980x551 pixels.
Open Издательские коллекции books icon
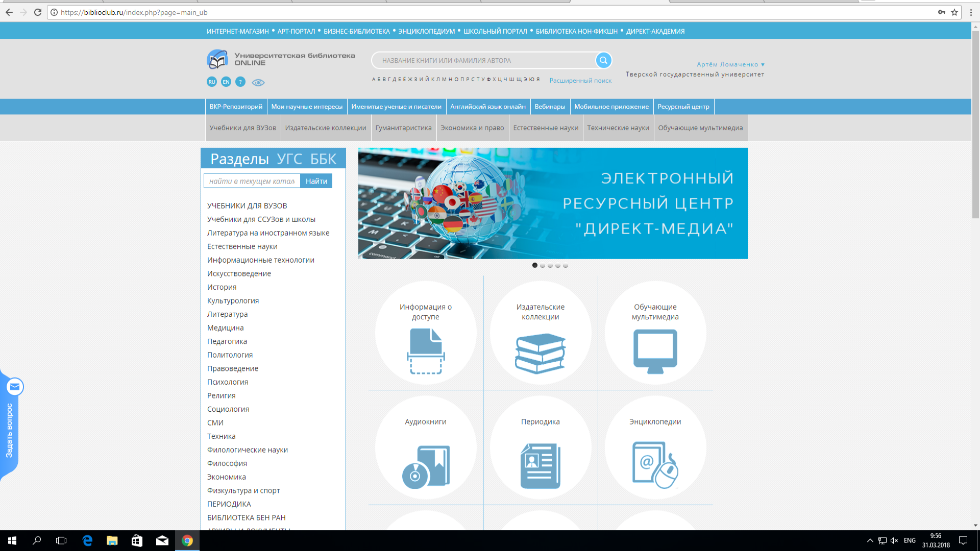tap(540, 353)
